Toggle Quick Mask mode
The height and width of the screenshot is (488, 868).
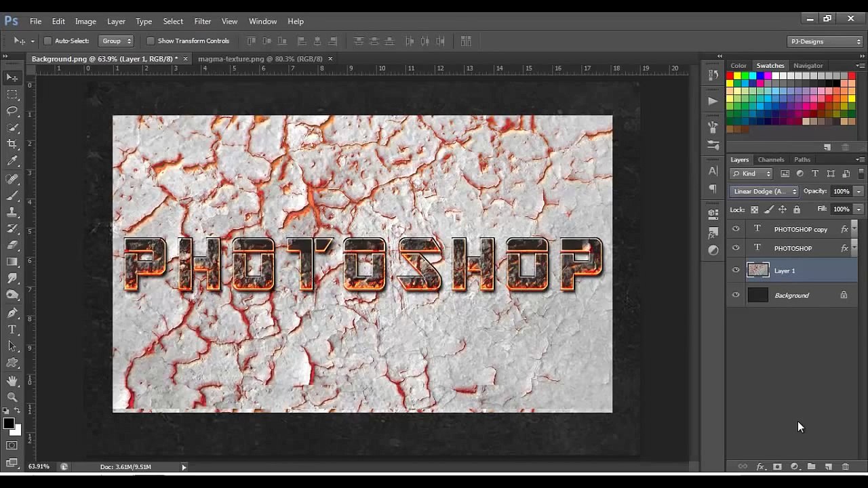[12, 445]
